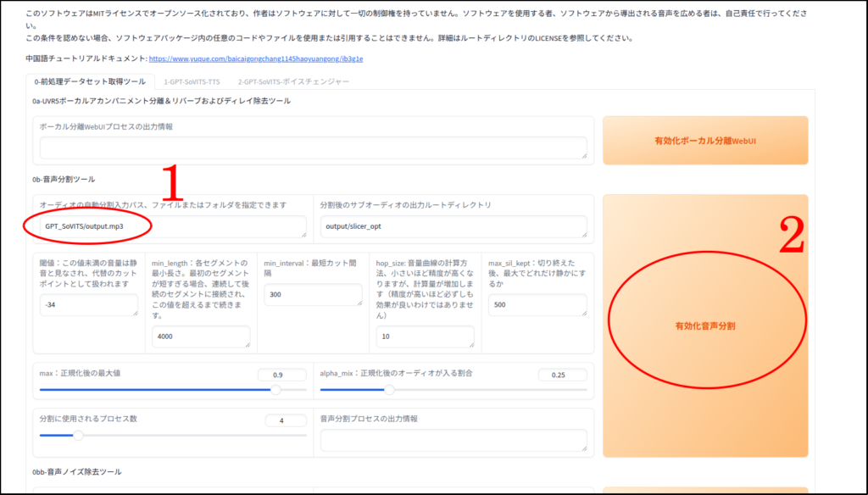The image size is (868, 495).
Task: Click the alpha_mix slider handle
Action: (389, 390)
